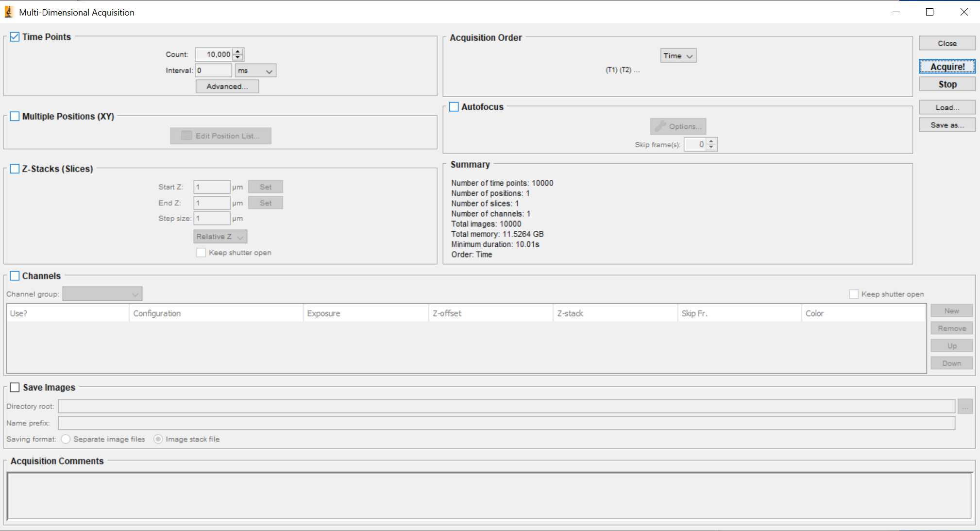Increase the time points Count stepper
This screenshot has height=531, width=980.
coord(238,51)
